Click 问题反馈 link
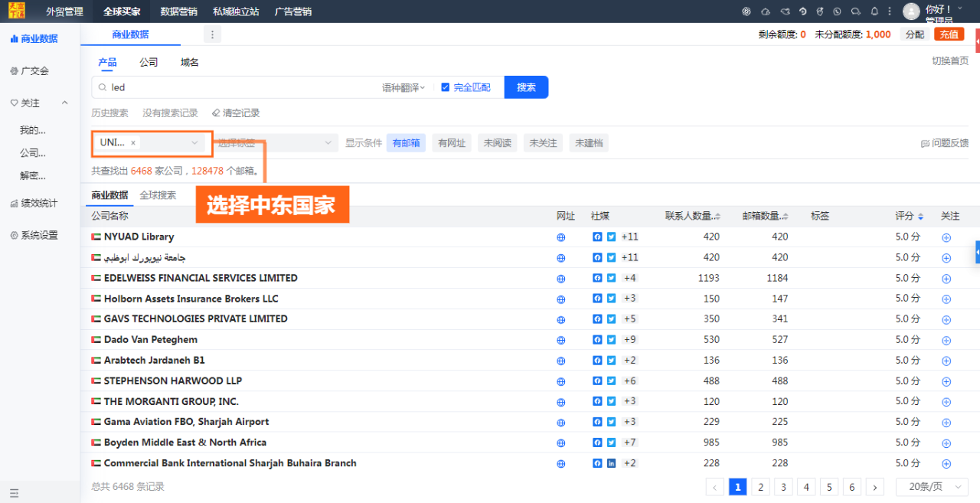The image size is (980, 503). (x=945, y=143)
